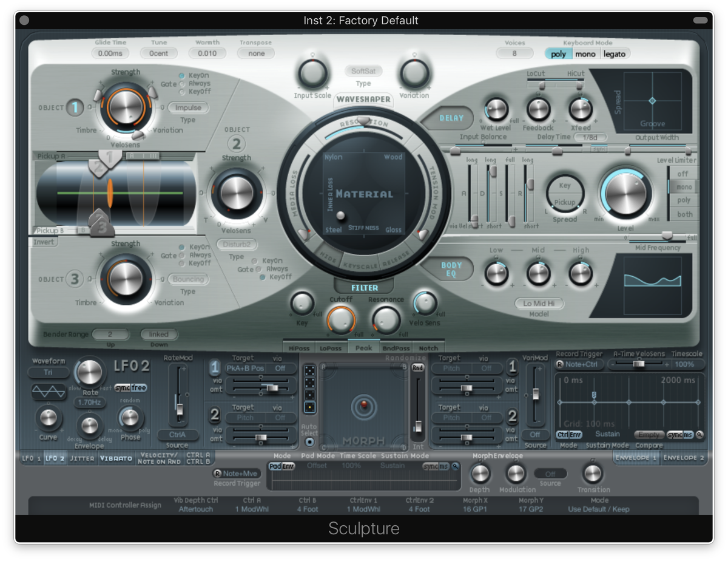Click the ball in the Material pad
The height and width of the screenshot is (561, 728).
[340, 216]
